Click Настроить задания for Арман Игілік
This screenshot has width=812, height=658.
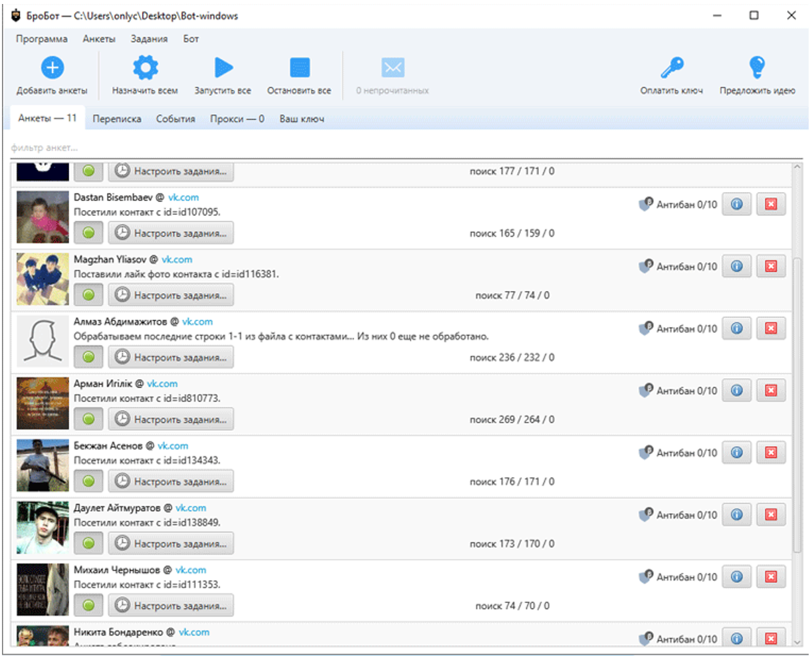[x=171, y=419]
